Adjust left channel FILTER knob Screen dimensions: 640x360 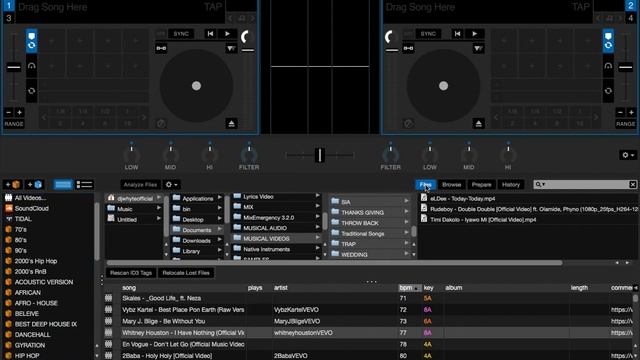pos(249,155)
